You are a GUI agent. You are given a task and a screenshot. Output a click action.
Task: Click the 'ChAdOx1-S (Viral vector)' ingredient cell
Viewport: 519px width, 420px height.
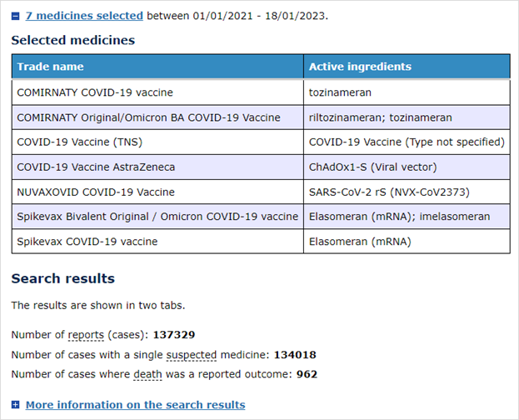[x=372, y=167]
